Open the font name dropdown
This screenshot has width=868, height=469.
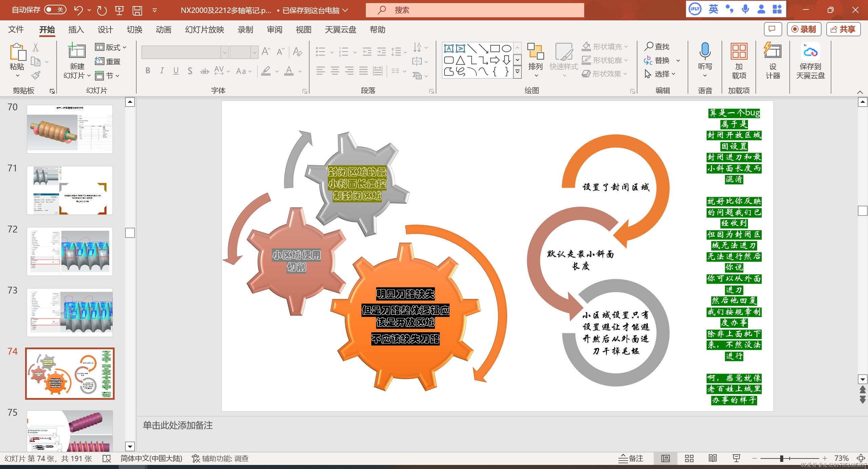[x=224, y=52]
